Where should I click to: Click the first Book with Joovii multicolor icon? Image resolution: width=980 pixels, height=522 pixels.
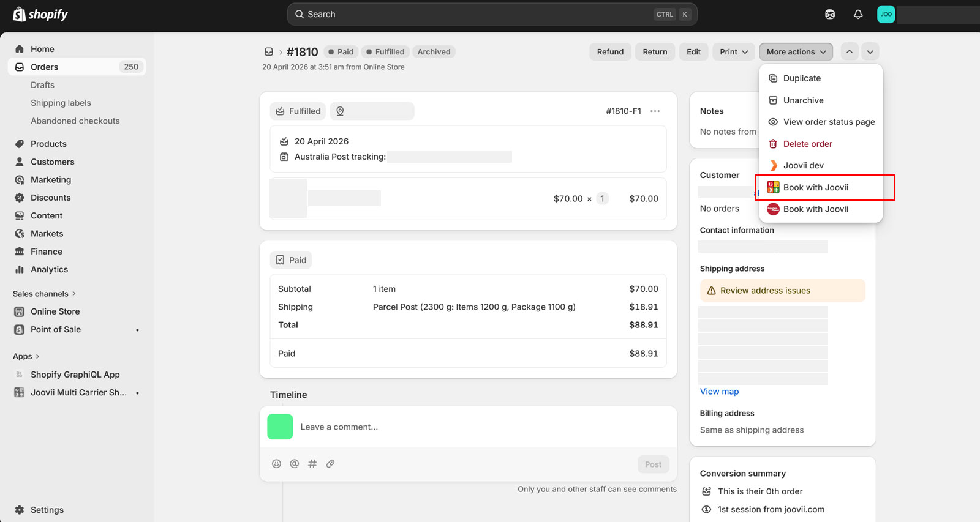[x=773, y=187]
